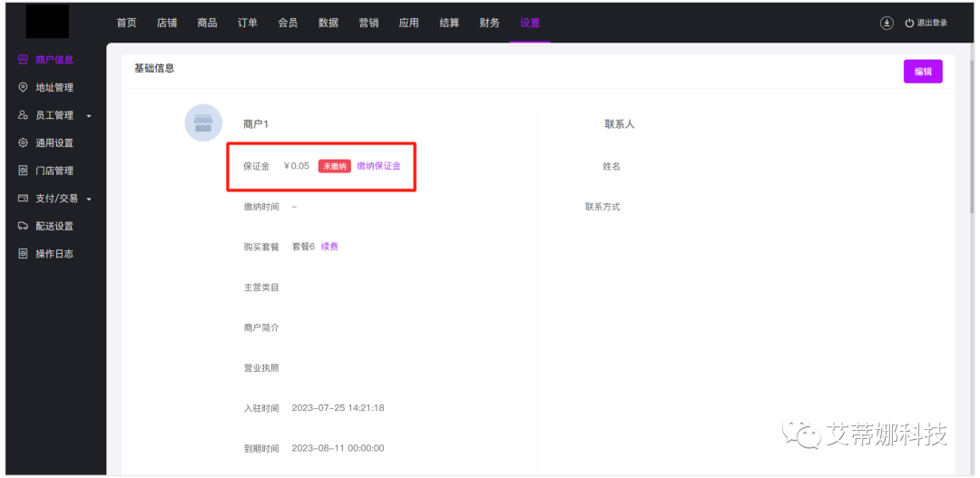Image resolution: width=980 pixels, height=478 pixels.
Task: Open the 应用 top menu
Action: 408,23
